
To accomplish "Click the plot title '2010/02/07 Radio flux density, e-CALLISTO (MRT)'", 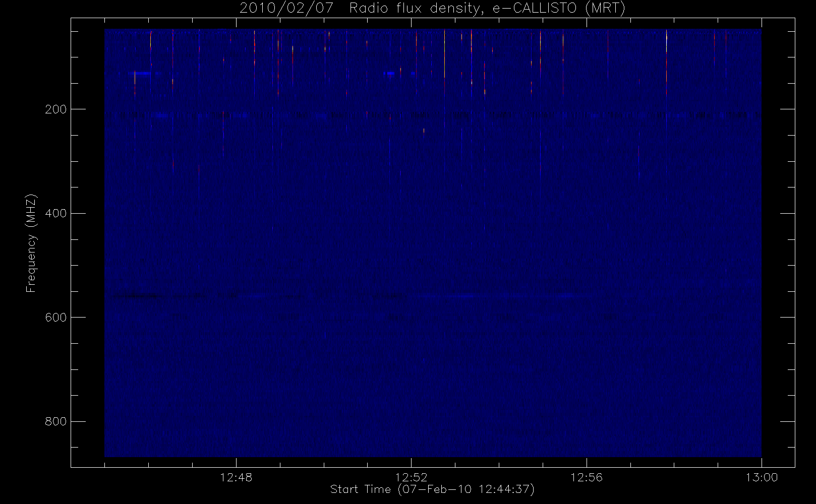I will coord(432,9).
